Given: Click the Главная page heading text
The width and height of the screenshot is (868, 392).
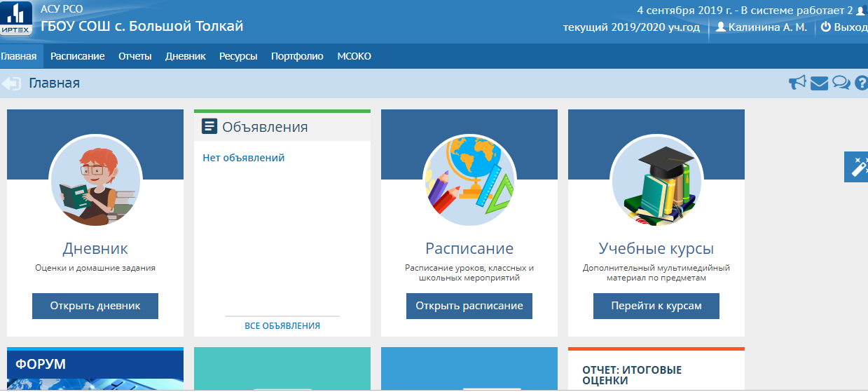Looking at the screenshot, I should coord(54,83).
